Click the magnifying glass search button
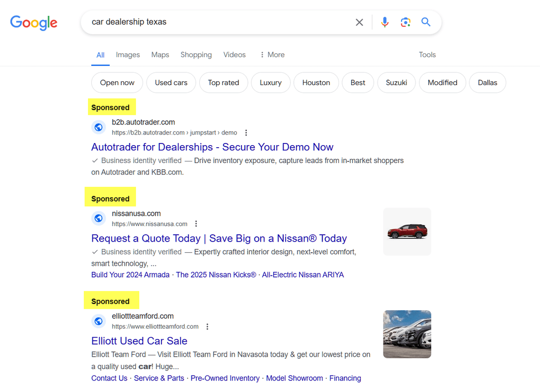 [426, 22]
